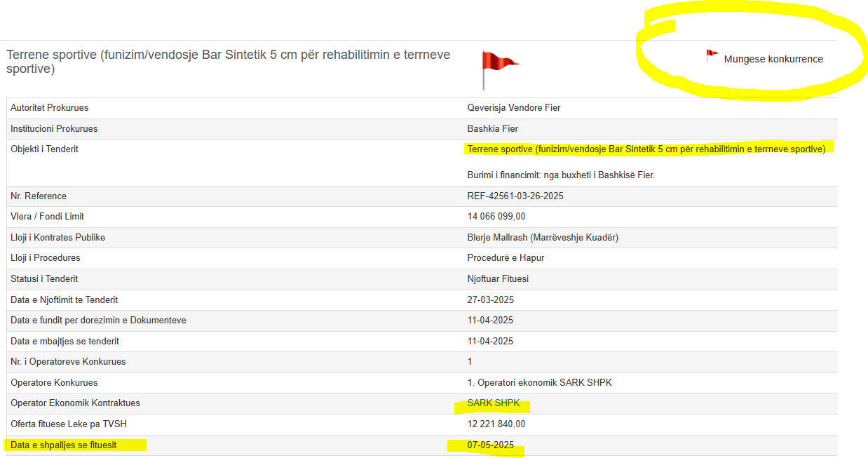
Task: Select the winning offer 12 221 840,00
Action: pyautogui.click(x=496, y=424)
